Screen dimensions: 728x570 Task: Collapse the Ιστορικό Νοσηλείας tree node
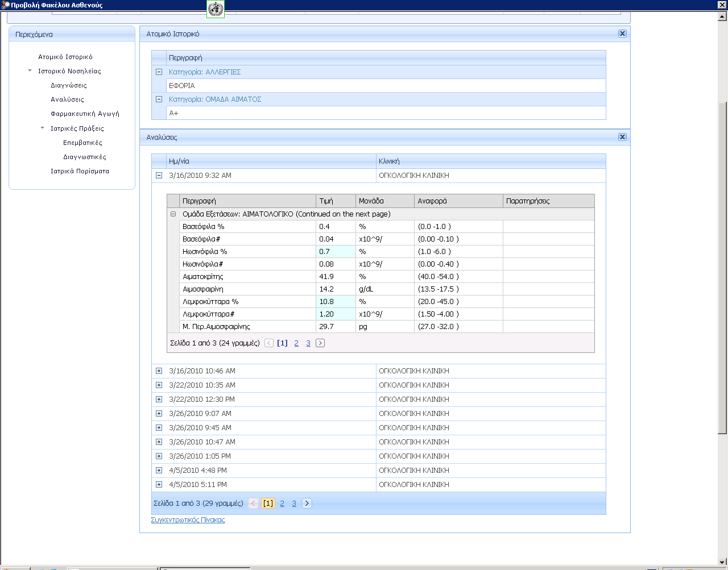click(x=30, y=71)
